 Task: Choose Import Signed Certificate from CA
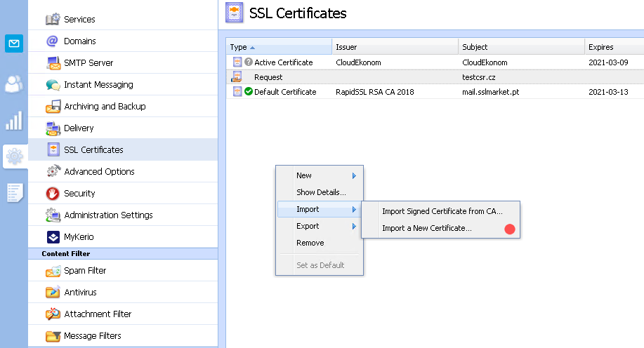(441, 211)
